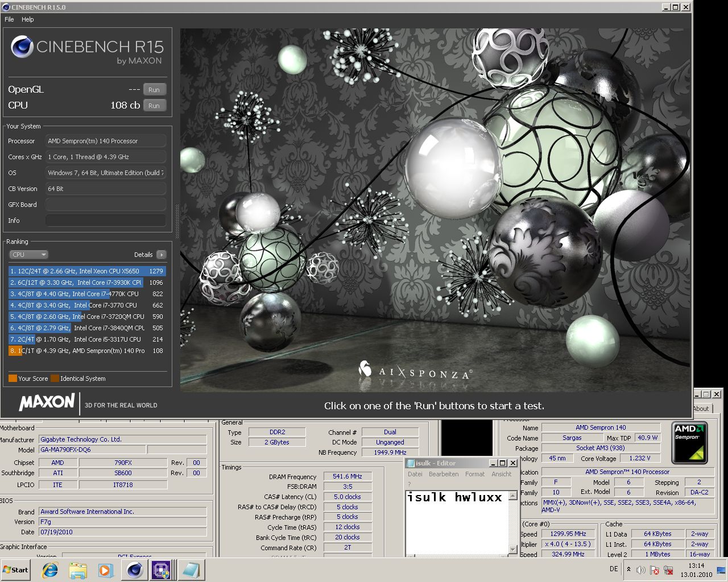Open Datei menu in the isulk Editor

[415, 474]
